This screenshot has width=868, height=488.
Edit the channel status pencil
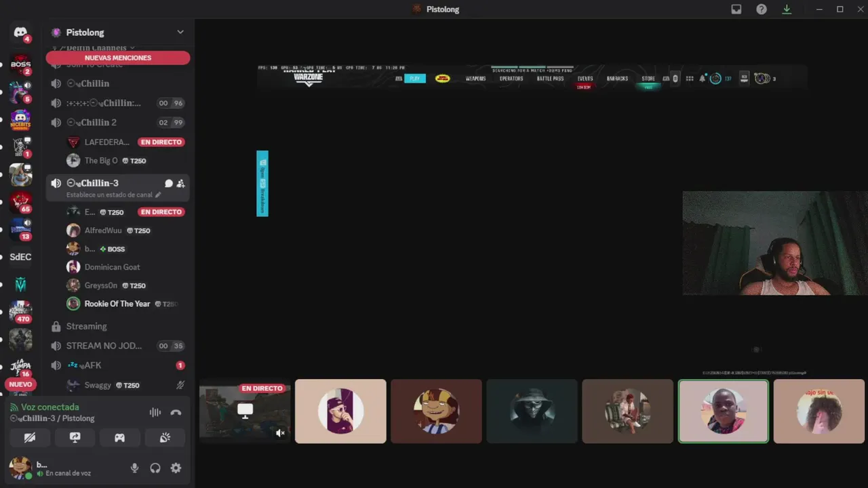pos(158,195)
